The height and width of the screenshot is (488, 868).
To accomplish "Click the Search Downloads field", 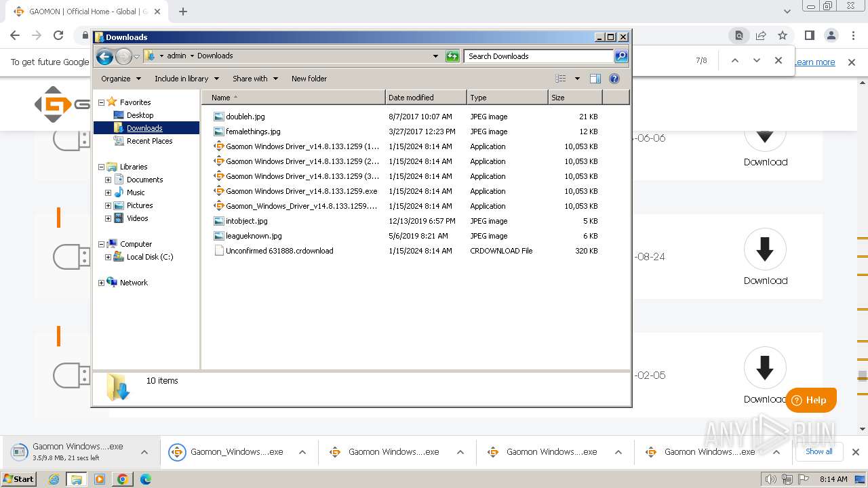I will click(x=538, y=56).
